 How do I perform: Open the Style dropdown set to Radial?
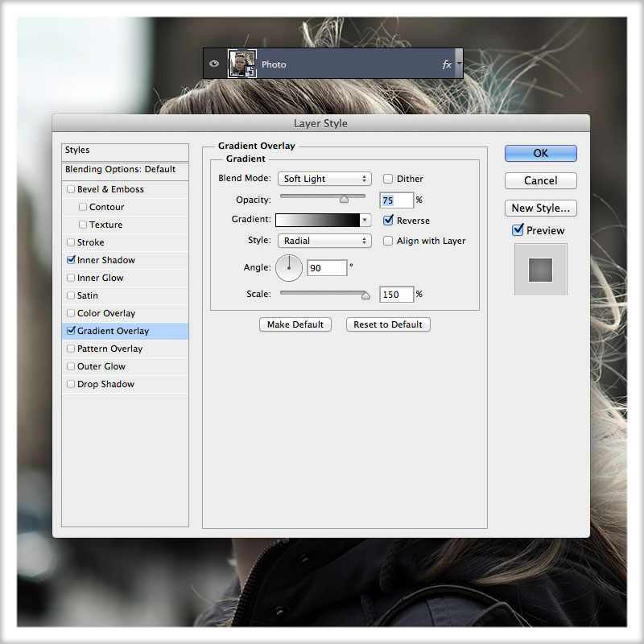[324, 241]
